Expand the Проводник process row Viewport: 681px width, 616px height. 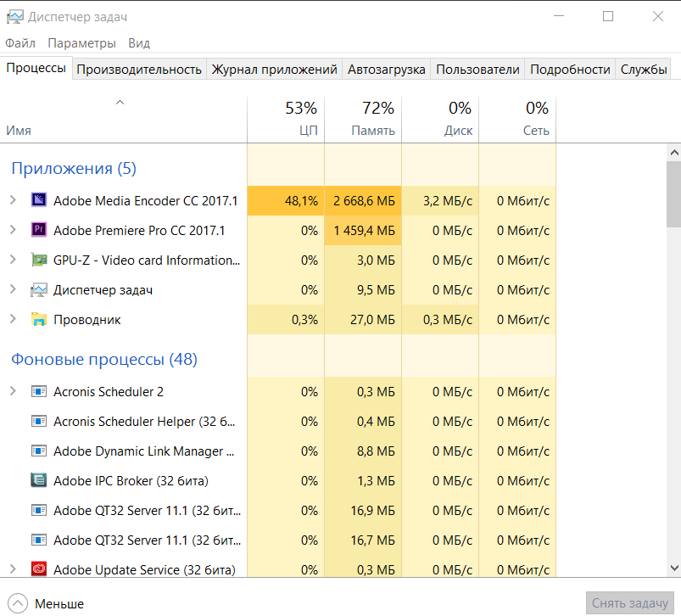(13, 319)
